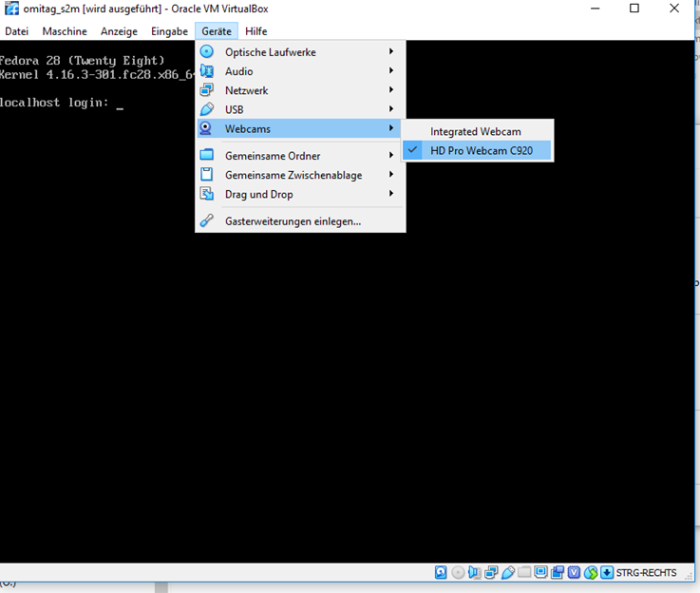This screenshot has width=700, height=593.
Task: Click the disc icon beside Optische Laufwerke
Action: [x=206, y=52]
